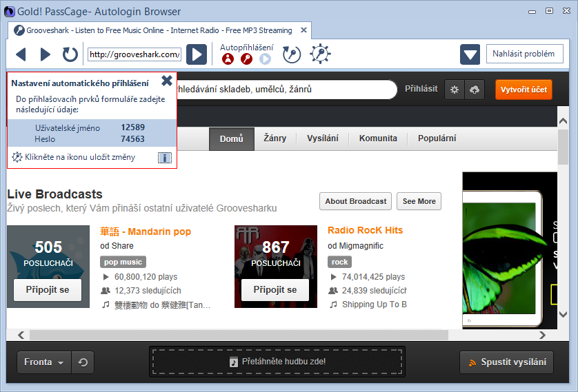Click the horizontal scrollbar thumb
Screen dimensions: 578x392
[239, 335]
